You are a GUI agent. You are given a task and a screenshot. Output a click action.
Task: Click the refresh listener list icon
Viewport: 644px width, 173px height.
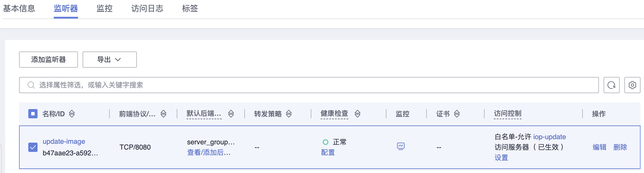click(611, 85)
